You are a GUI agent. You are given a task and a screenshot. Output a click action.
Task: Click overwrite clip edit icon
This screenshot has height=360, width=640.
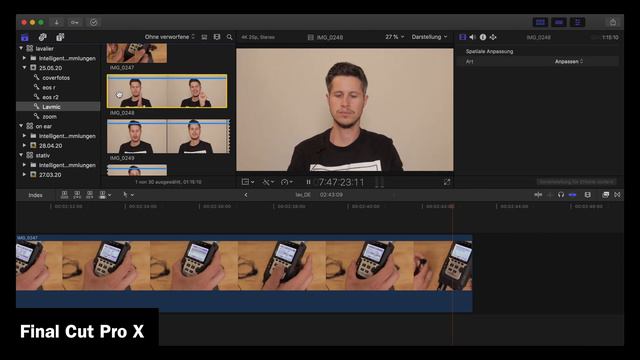click(102, 195)
